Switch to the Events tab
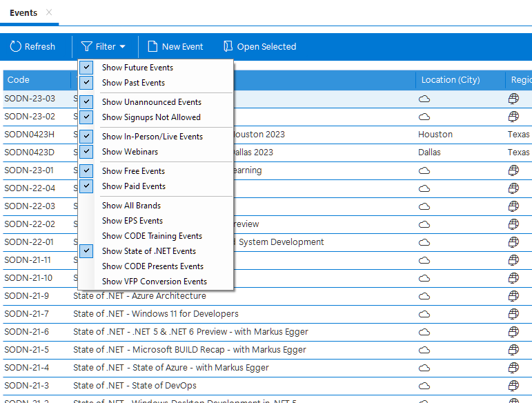This screenshot has width=532, height=403. 23,13
